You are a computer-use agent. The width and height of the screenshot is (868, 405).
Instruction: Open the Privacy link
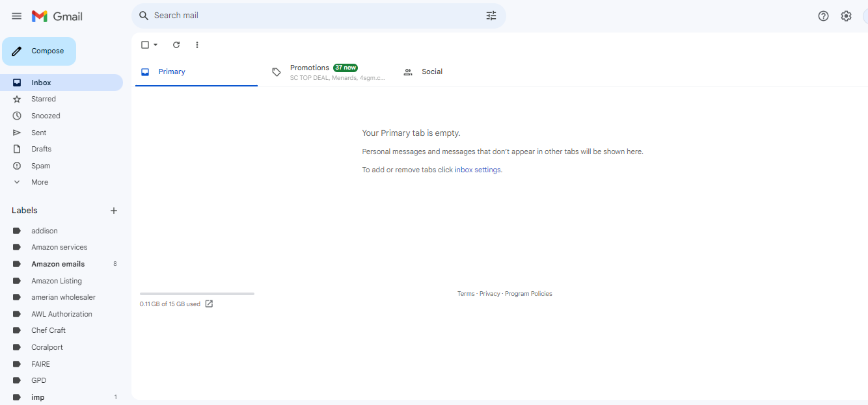coord(490,294)
